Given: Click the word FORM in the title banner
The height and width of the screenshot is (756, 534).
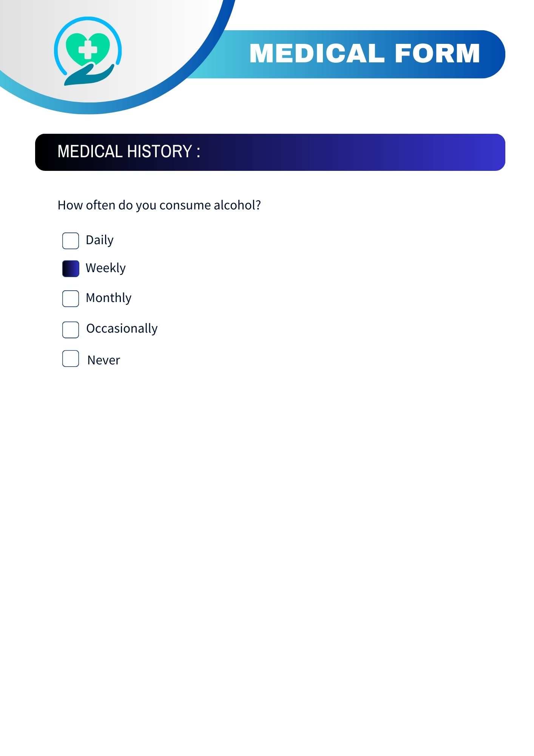Looking at the screenshot, I should [437, 53].
